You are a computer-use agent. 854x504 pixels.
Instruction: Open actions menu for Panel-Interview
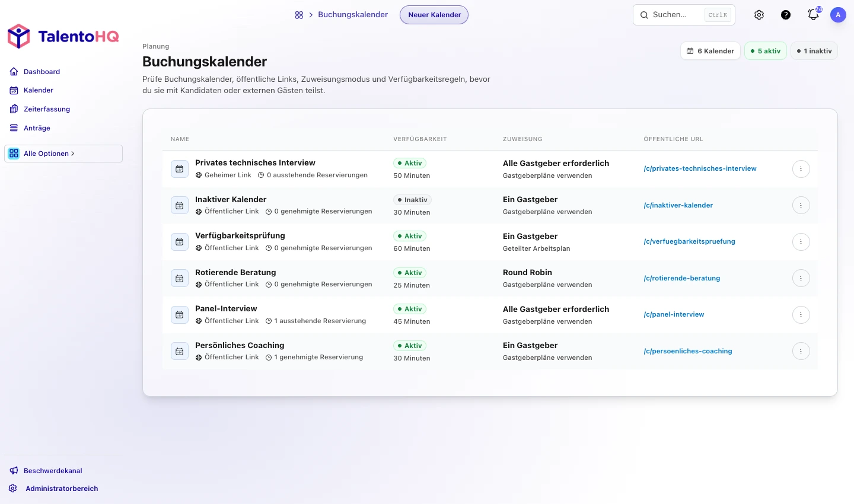click(801, 315)
